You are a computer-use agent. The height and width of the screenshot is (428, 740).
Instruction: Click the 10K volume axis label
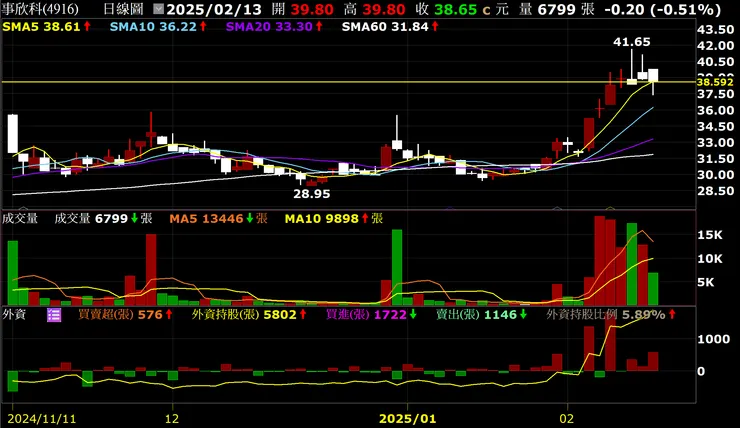coord(709,259)
